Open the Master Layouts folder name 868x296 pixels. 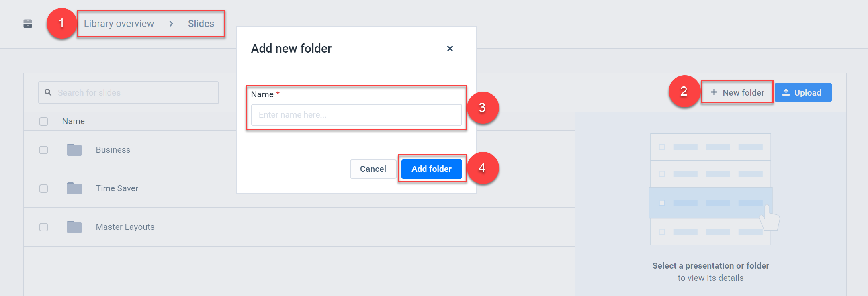click(125, 227)
